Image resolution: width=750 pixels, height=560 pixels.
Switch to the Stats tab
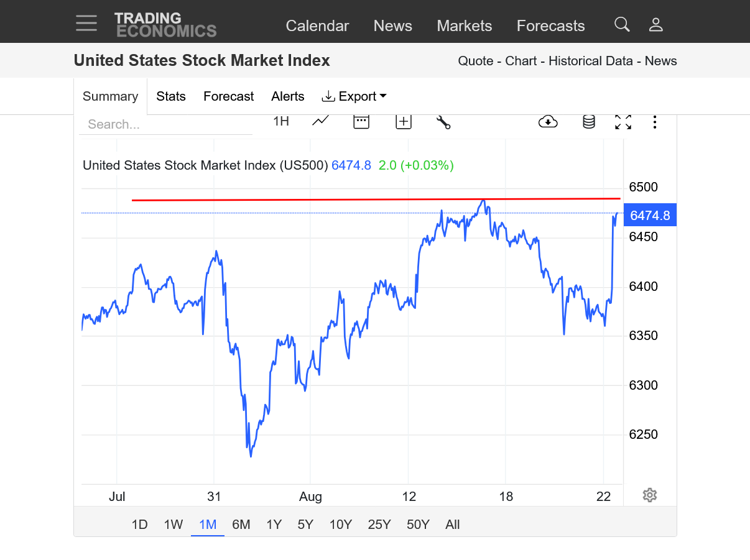[171, 96]
